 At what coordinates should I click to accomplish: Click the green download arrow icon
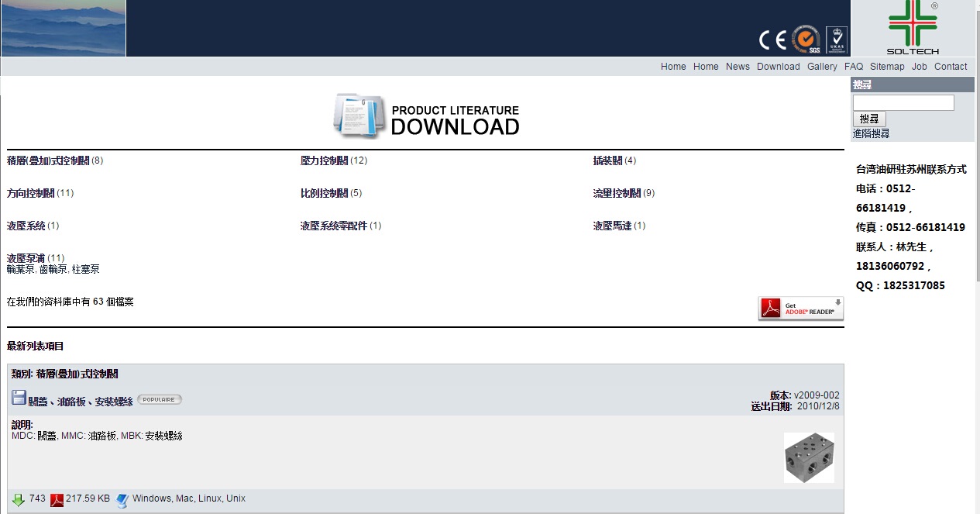click(x=19, y=500)
